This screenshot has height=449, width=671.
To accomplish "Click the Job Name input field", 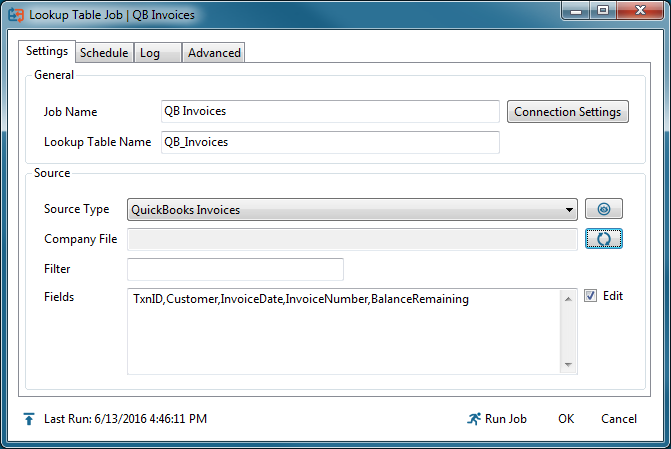I will 330,111.
